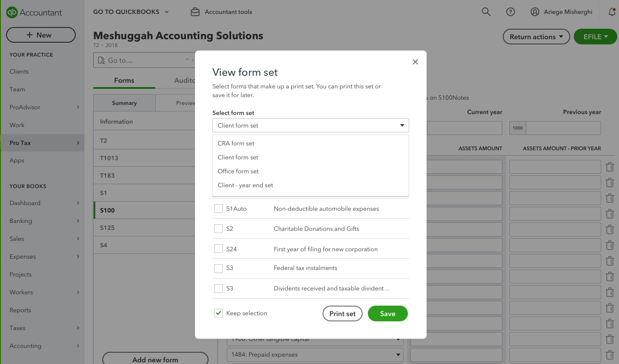This screenshot has width=619, height=364.
Task: Choose Client - year end set option
Action: tap(311, 185)
